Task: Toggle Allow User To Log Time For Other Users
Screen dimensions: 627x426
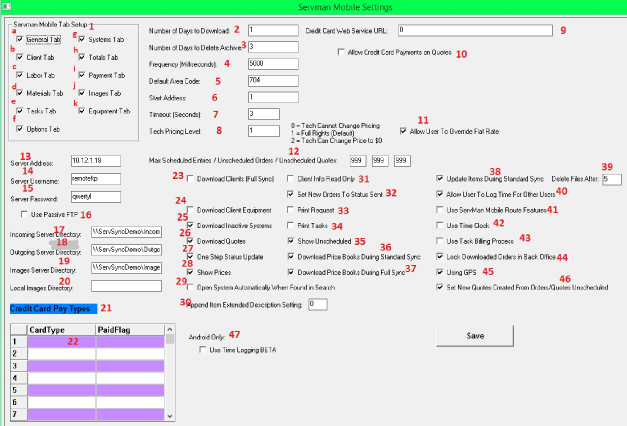Action: [x=440, y=194]
